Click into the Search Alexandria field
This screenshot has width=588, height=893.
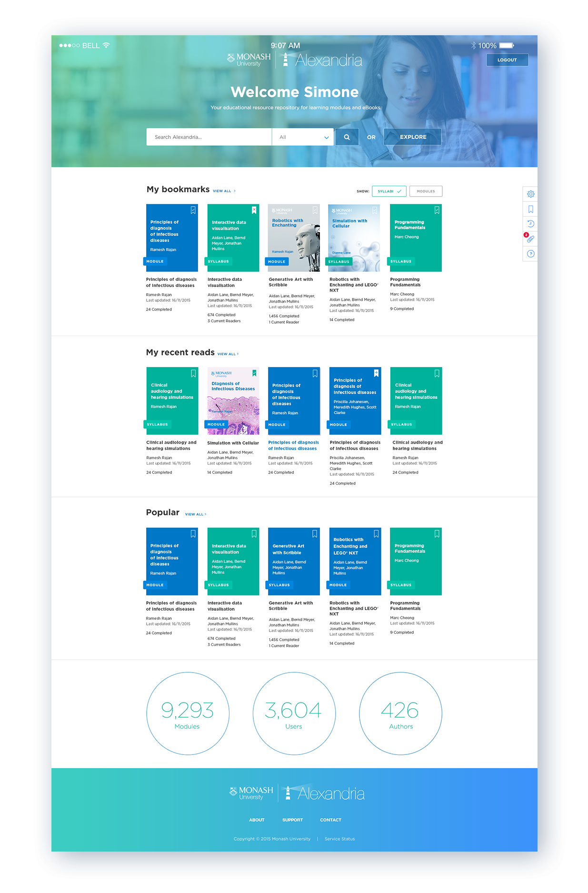[x=209, y=137]
